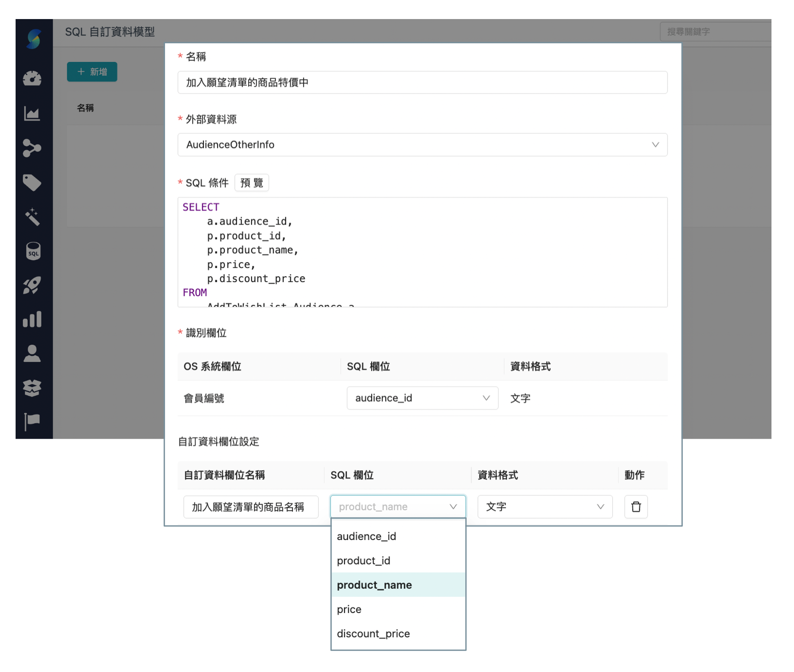Delete the custom field row via trash icon
This screenshot has height=672, width=794.
pyautogui.click(x=636, y=507)
